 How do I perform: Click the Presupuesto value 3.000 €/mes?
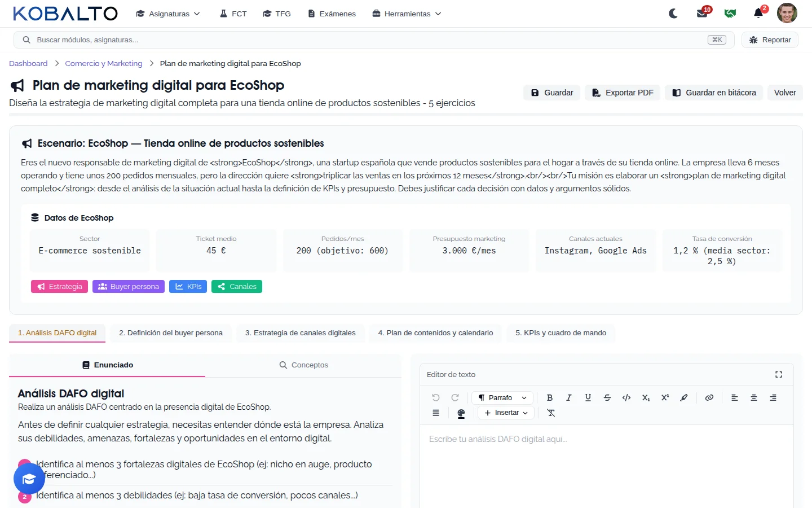click(x=469, y=251)
